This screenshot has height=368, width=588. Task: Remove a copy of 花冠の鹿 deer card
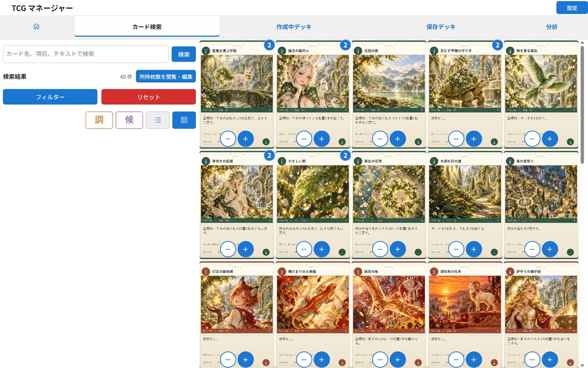coord(380,139)
